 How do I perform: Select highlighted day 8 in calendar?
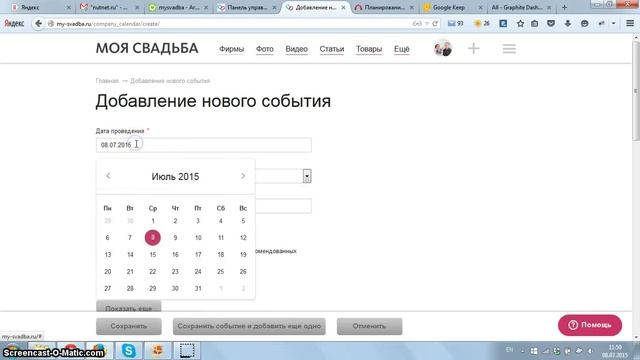pos(153,238)
